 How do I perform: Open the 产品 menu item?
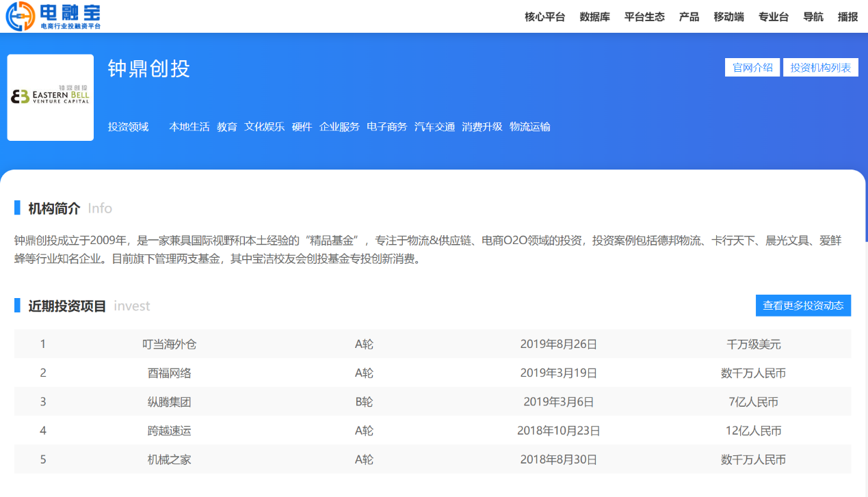click(689, 17)
